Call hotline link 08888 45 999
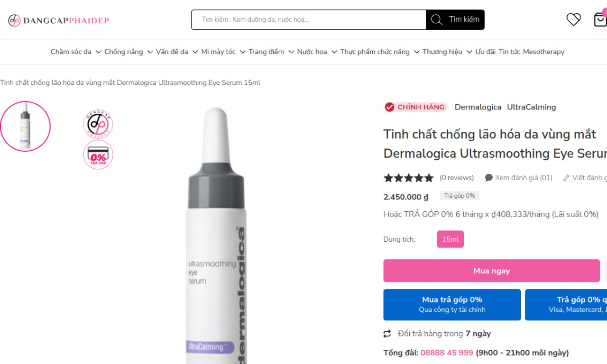607x364 pixels. tap(447, 353)
